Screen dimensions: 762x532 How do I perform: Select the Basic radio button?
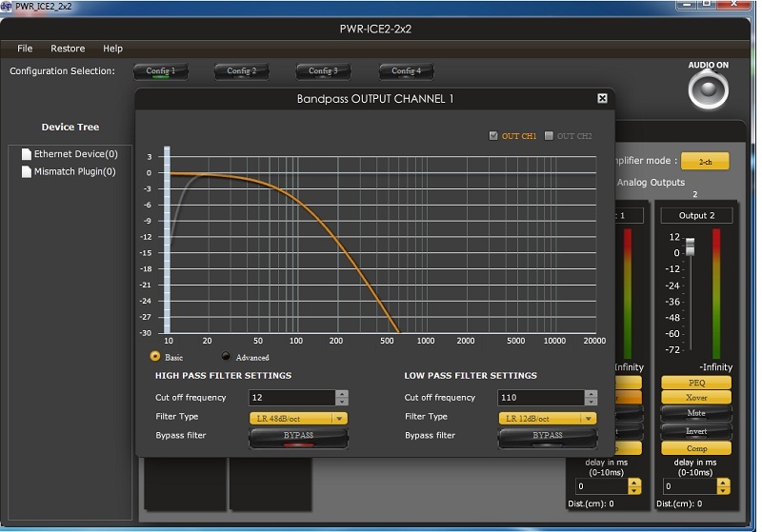pyautogui.click(x=155, y=357)
